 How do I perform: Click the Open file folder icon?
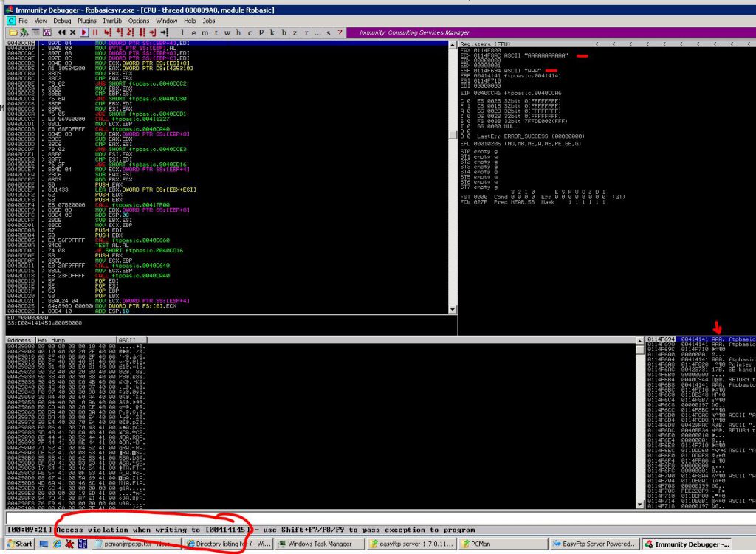pyautogui.click(x=13, y=32)
